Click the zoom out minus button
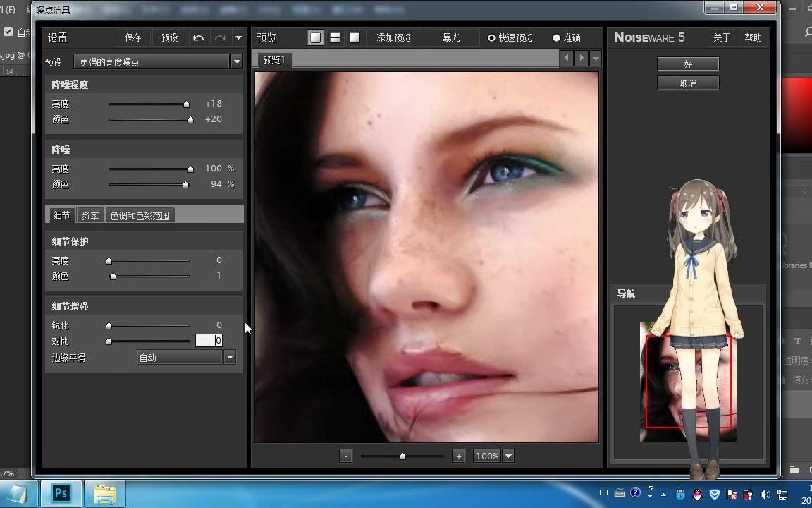The width and height of the screenshot is (812, 508). 345,456
